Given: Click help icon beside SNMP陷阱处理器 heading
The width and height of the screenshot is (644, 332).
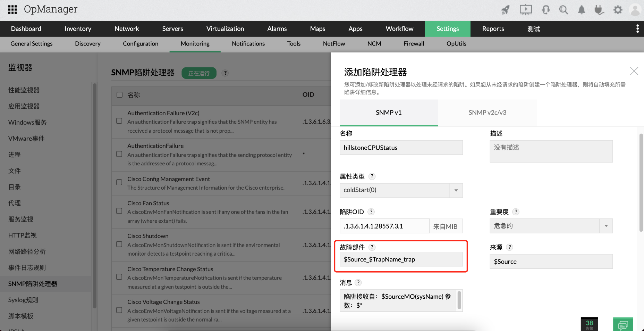Looking at the screenshot, I should click(226, 73).
